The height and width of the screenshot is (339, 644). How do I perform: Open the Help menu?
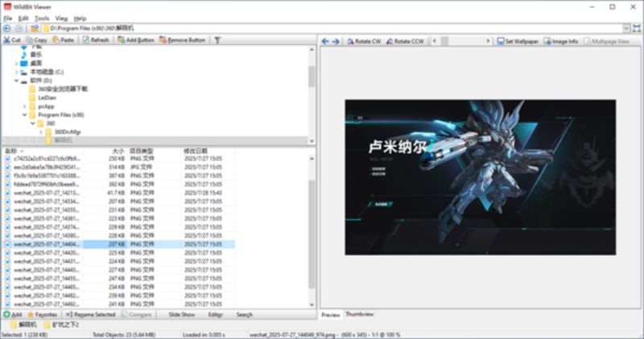point(80,18)
